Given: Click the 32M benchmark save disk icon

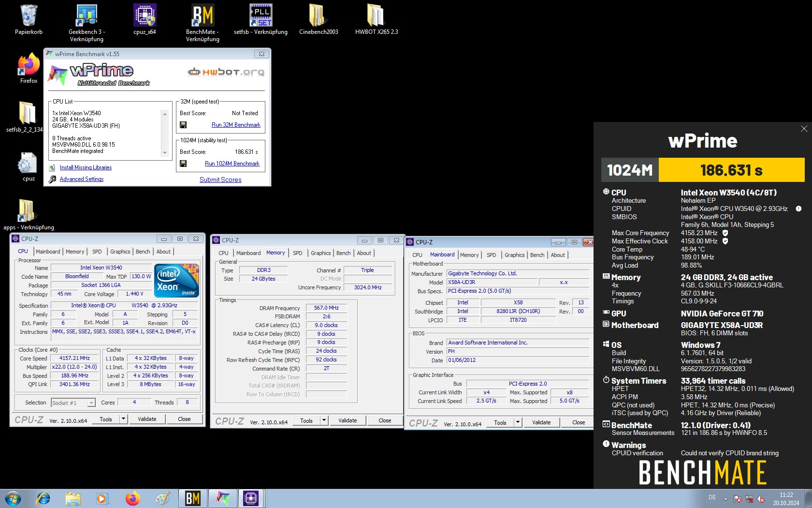Looking at the screenshot, I should click(x=183, y=125).
